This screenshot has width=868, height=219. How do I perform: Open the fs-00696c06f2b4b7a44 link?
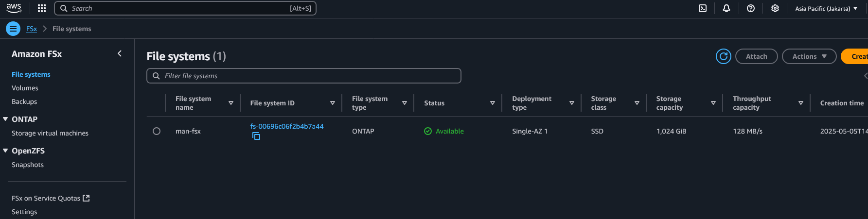click(287, 126)
